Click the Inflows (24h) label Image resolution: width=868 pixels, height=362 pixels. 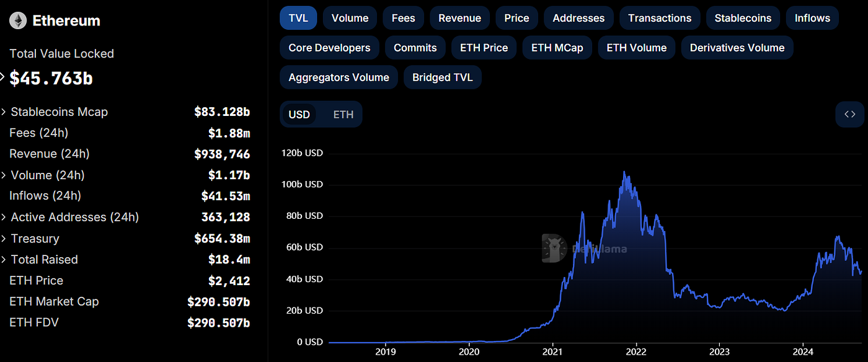pyautogui.click(x=45, y=196)
